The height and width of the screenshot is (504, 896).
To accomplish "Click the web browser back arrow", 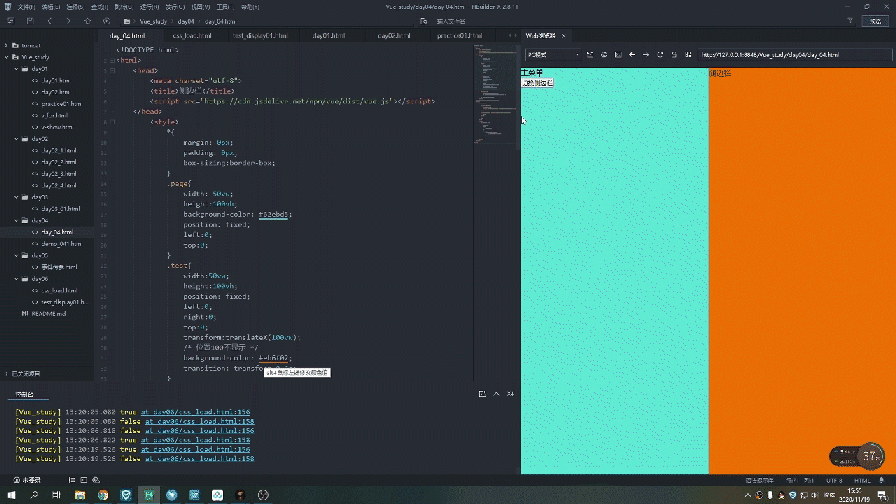I will pos(632,55).
